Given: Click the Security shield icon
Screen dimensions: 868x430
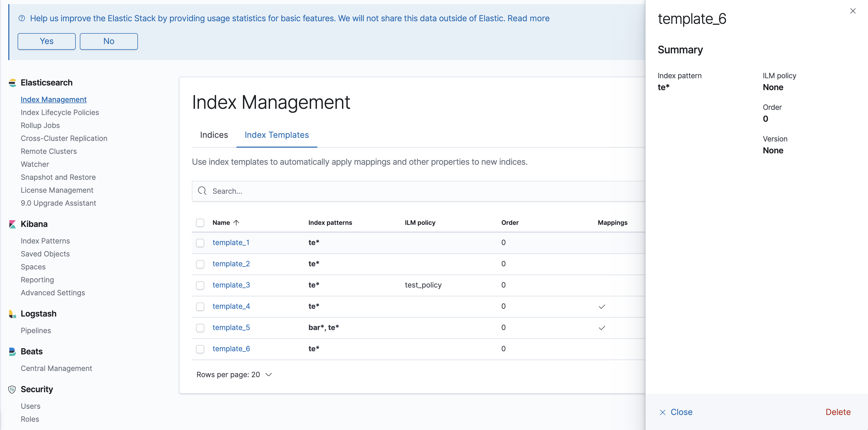Looking at the screenshot, I should (12, 390).
